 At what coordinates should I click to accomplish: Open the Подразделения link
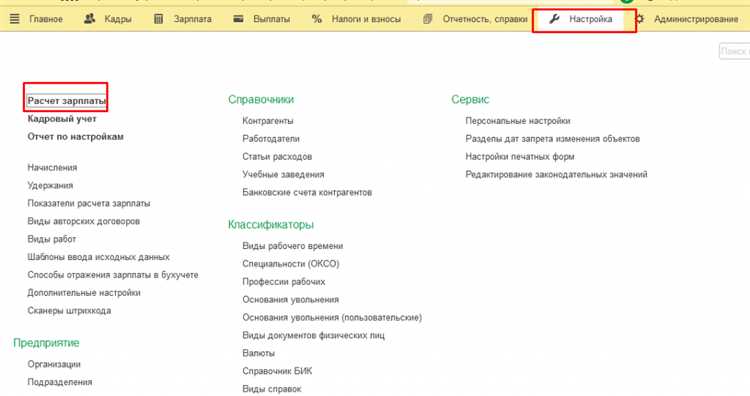(x=60, y=382)
